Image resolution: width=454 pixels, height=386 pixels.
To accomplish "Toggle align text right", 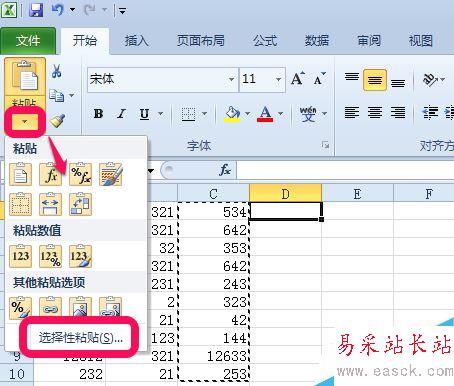I will [x=398, y=113].
